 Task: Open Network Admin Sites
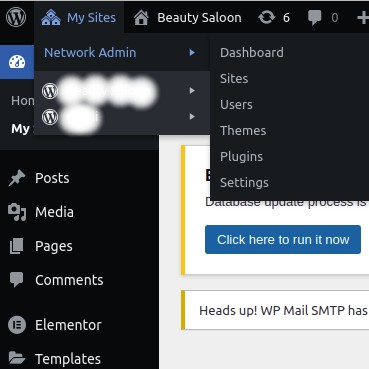[x=234, y=79]
